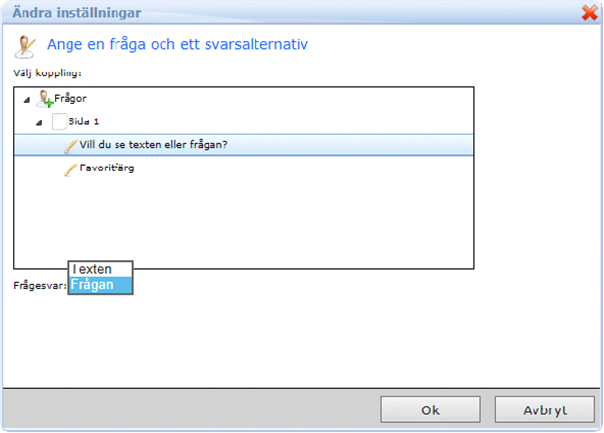Screen dimensions: 604x433
Task: Select the Sida 1 tree label
Action: [x=83, y=121]
